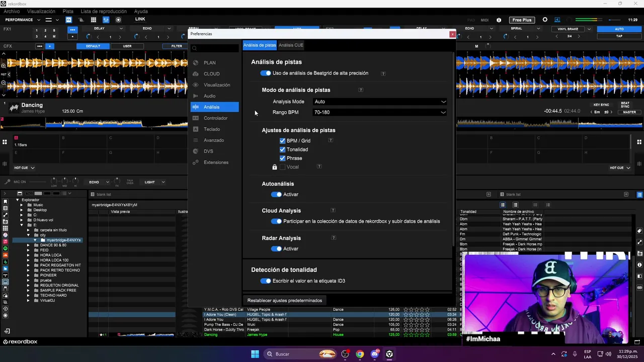This screenshot has width=644, height=362.
Task: Adjust the headphone volume slider in header
Action: [x=615, y=20]
